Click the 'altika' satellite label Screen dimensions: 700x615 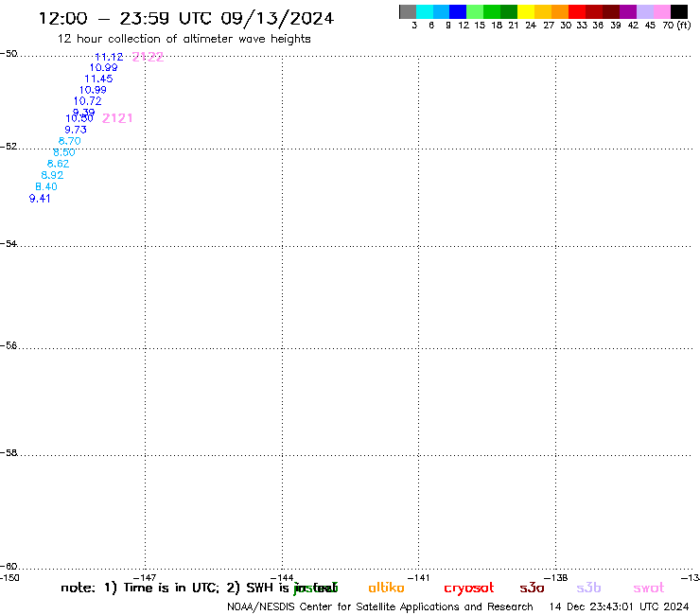[386, 588]
